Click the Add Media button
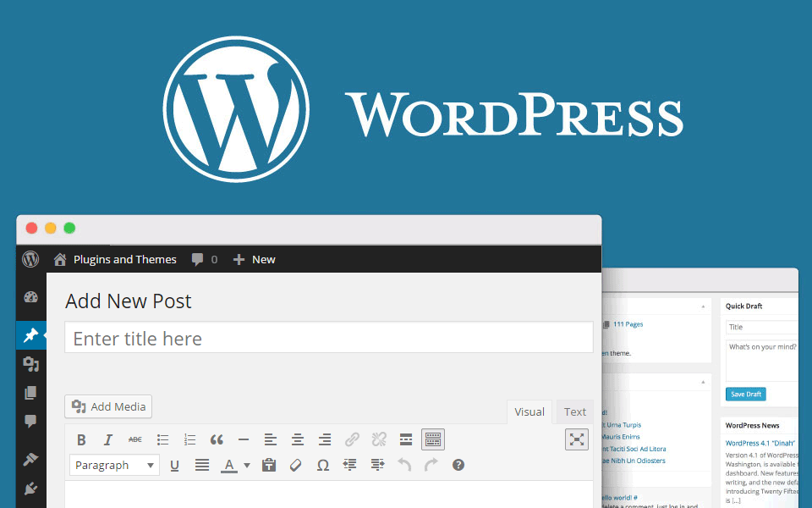812x508 pixels. [x=107, y=406]
